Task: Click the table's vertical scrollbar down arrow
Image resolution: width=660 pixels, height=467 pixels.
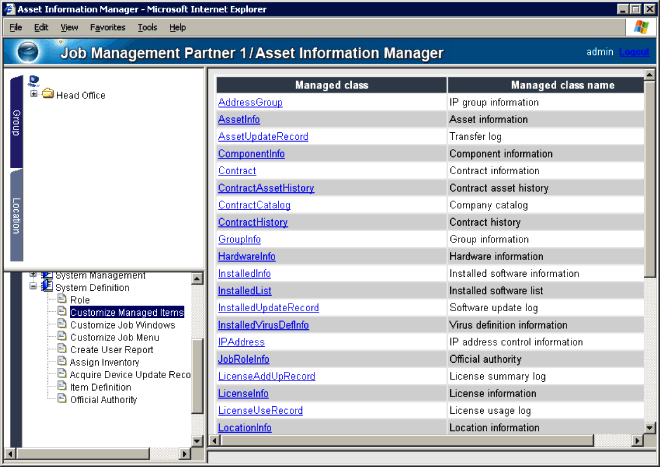Action: pyautogui.click(x=652, y=427)
